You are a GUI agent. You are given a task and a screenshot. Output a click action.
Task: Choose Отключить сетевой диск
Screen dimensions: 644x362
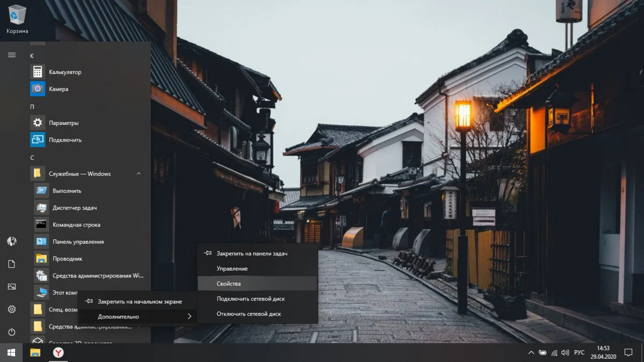pos(258,314)
